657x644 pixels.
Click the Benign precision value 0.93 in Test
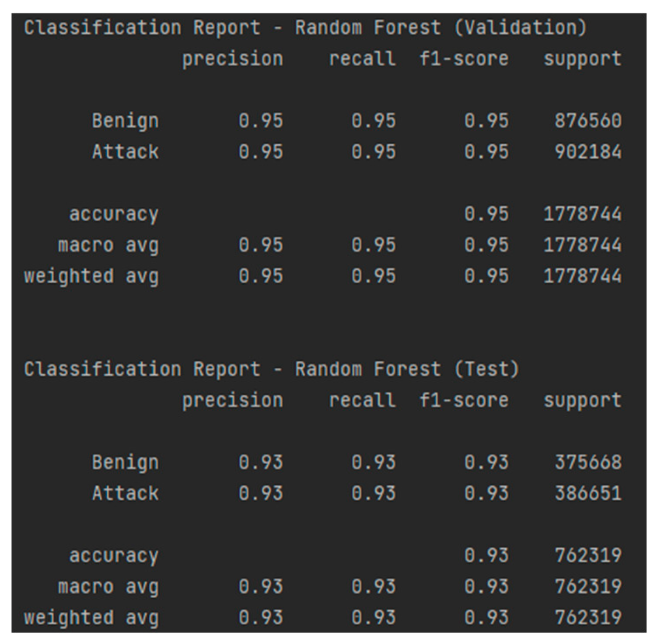[x=261, y=463]
